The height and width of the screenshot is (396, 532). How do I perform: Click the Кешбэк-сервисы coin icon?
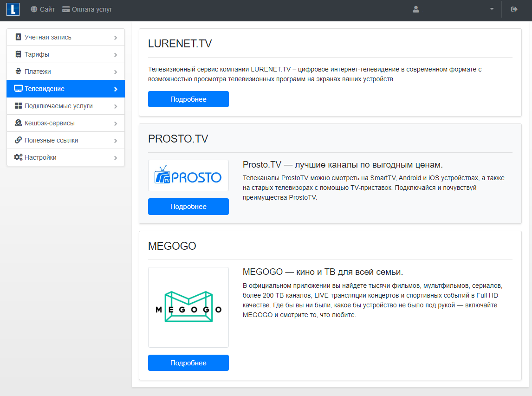[x=18, y=123]
